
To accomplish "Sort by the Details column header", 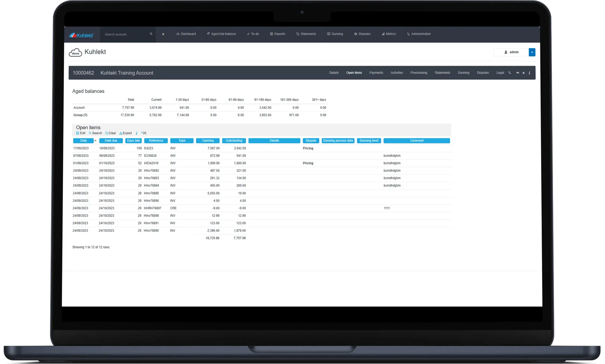I will coord(274,141).
